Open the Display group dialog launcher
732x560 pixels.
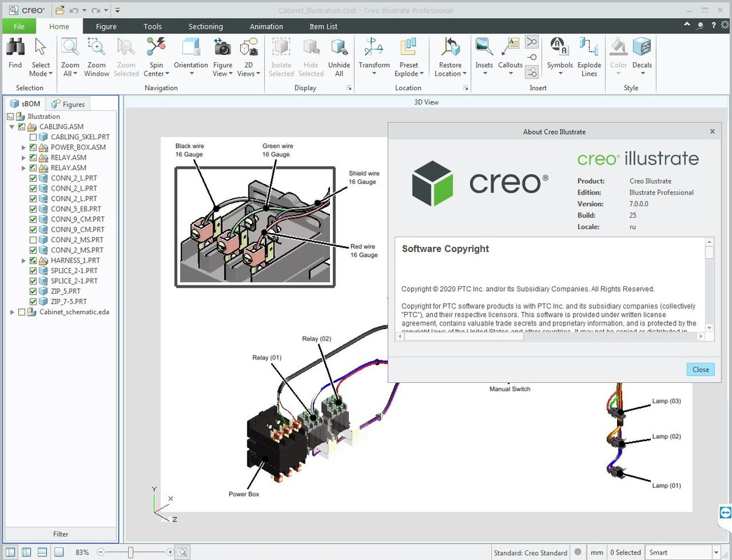click(x=350, y=87)
